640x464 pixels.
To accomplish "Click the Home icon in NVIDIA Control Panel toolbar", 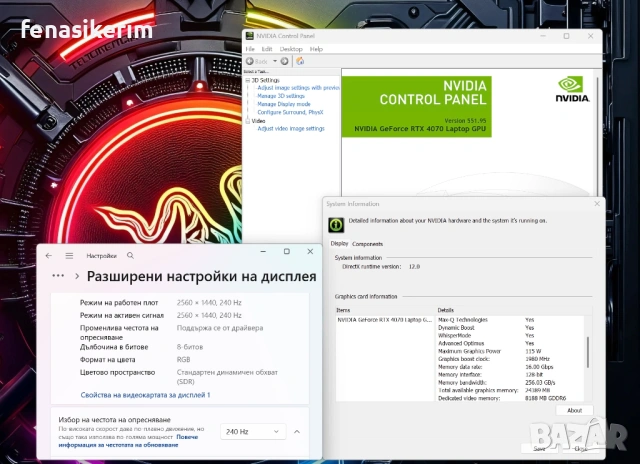I will tap(300, 61).
